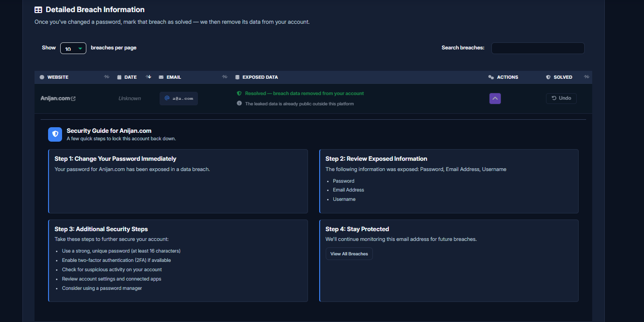Click the shield icon by SOLVED header
Viewport: 644px width, 322px height.
pos(548,77)
